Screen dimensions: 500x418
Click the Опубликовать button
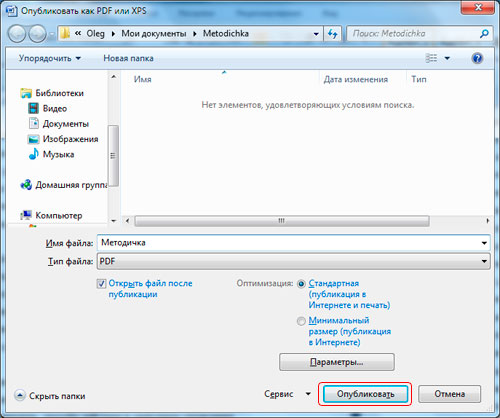[365, 394]
